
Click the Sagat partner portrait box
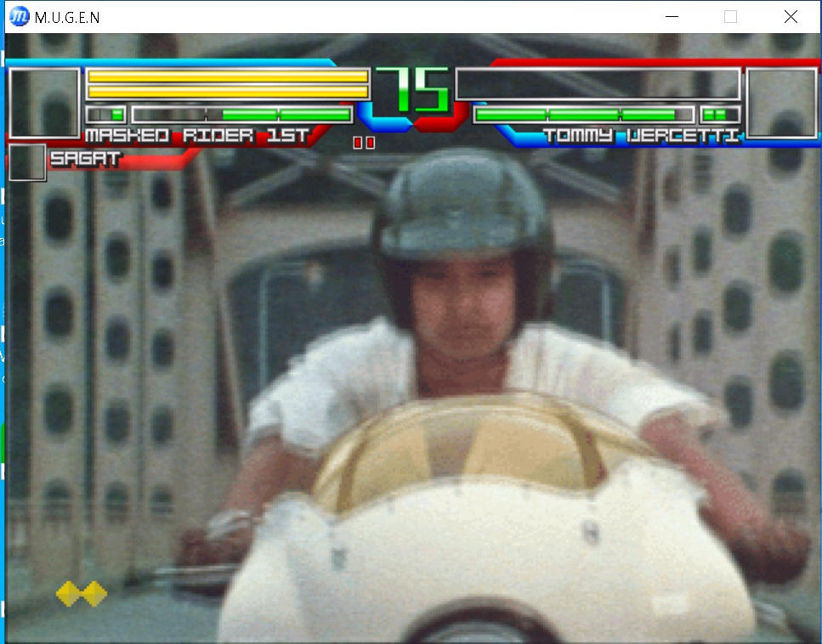coord(27,162)
